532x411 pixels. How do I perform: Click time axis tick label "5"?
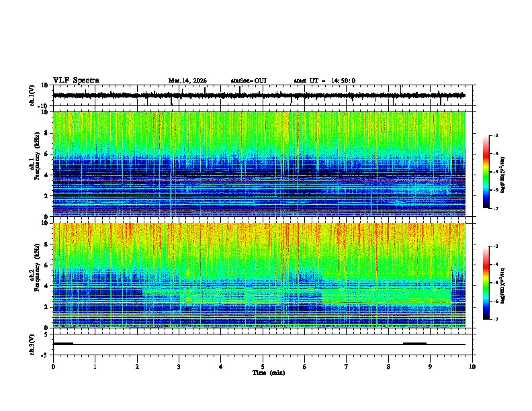coord(263,367)
